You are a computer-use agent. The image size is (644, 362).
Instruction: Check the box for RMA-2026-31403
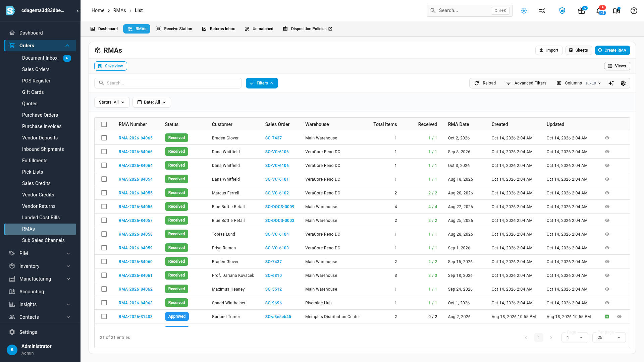click(x=104, y=317)
